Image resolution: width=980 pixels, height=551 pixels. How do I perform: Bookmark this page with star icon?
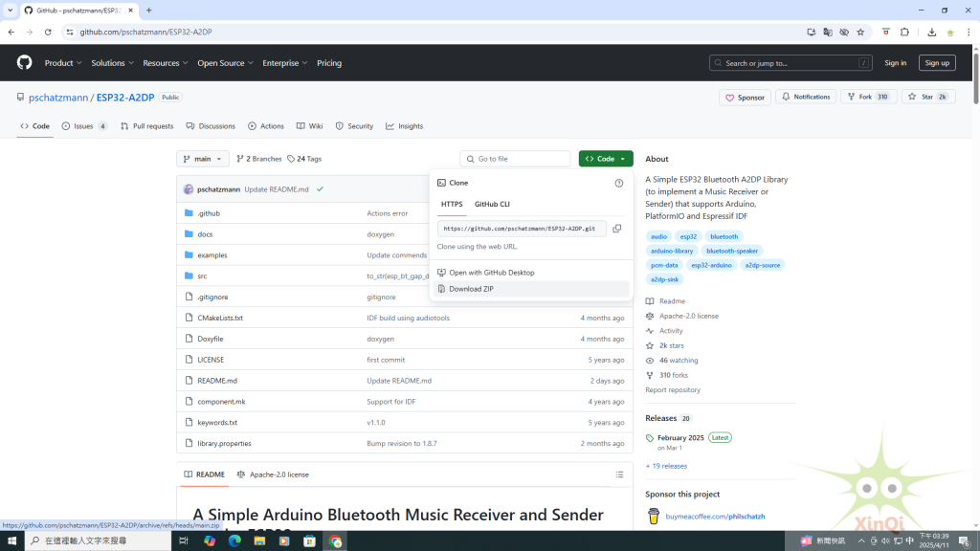[x=860, y=32]
